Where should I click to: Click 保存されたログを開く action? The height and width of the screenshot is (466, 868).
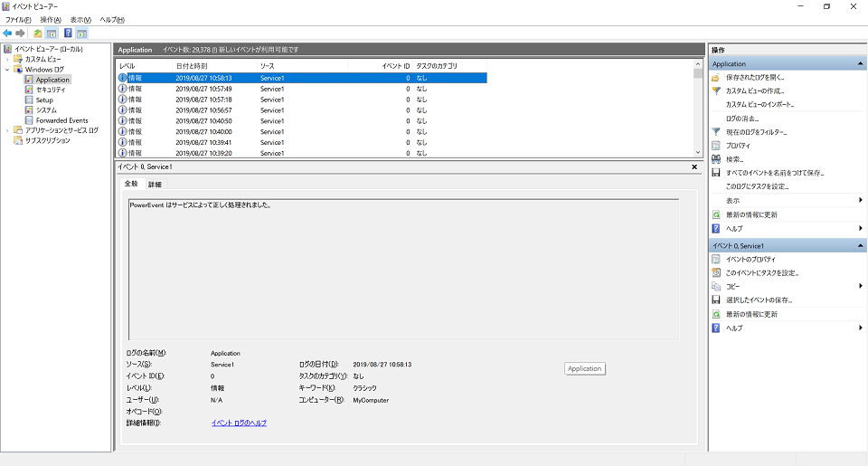755,78
